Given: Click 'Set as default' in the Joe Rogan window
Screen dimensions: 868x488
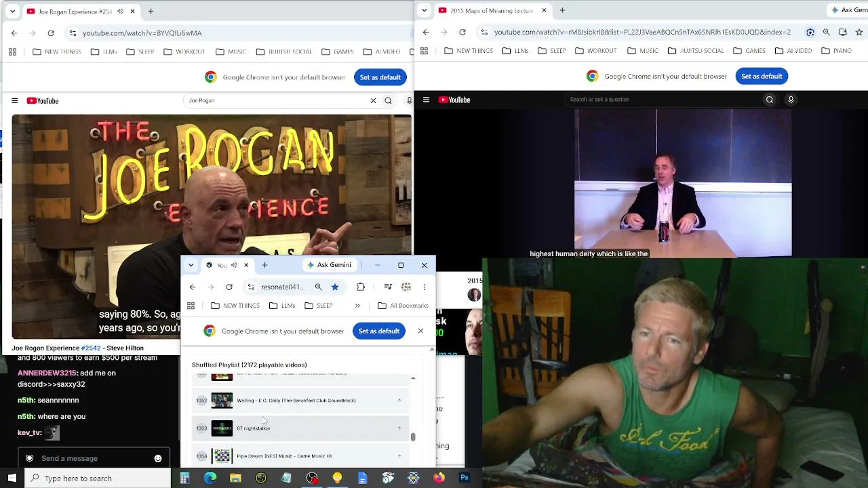Looking at the screenshot, I should pos(380,77).
